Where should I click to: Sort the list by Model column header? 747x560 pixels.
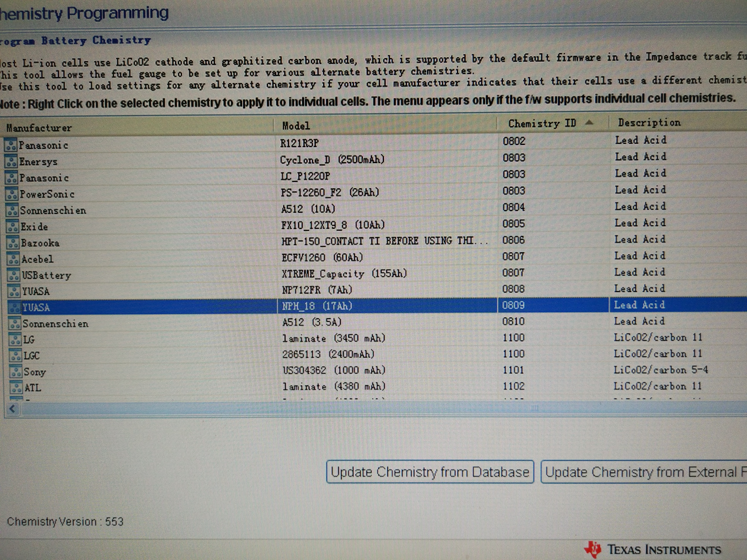(x=296, y=126)
